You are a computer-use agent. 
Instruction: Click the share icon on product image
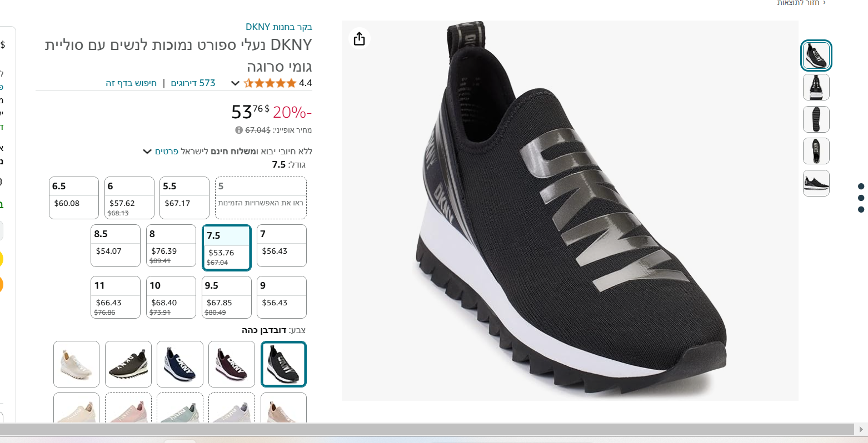click(360, 39)
